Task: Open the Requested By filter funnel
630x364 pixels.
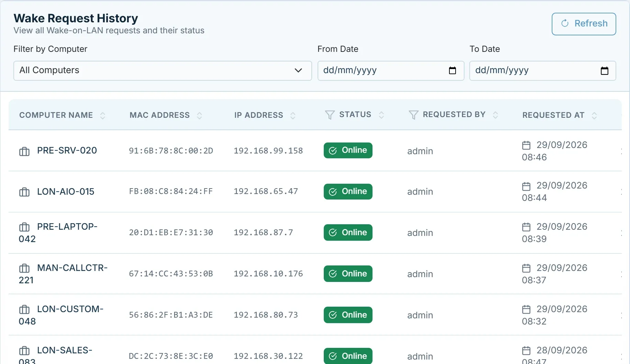Action: tap(413, 115)
